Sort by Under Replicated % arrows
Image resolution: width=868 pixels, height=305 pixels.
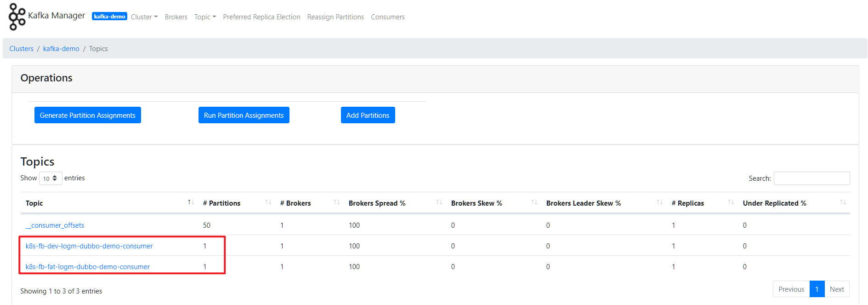(x=843, y=202)
